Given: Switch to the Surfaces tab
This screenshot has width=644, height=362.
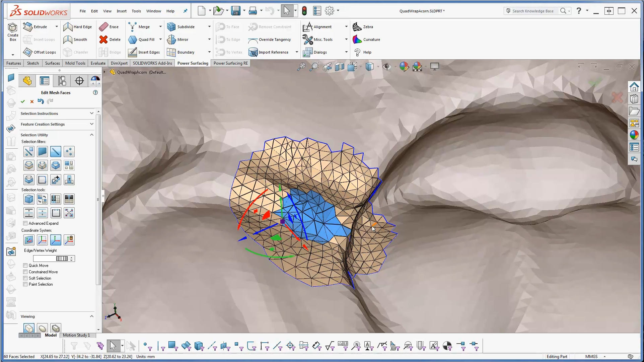Looking at the screenshot, I should click(53, 63).
